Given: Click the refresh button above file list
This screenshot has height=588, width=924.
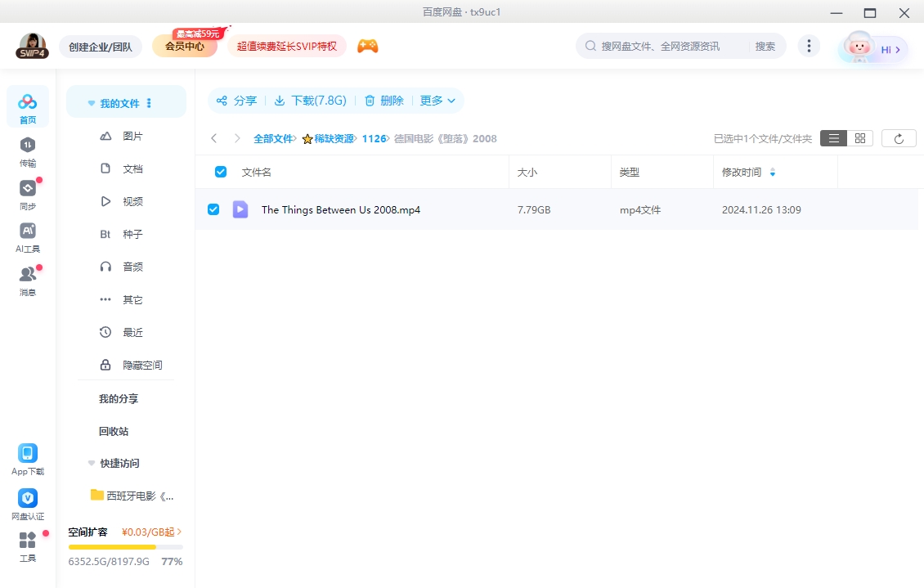Looking at the screenshot, I should (899, 139).
